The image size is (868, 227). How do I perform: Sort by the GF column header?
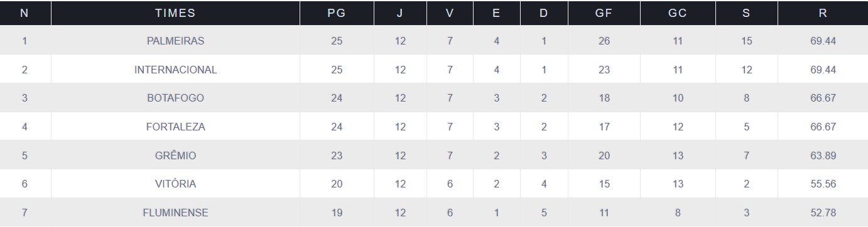click(604, 13)
